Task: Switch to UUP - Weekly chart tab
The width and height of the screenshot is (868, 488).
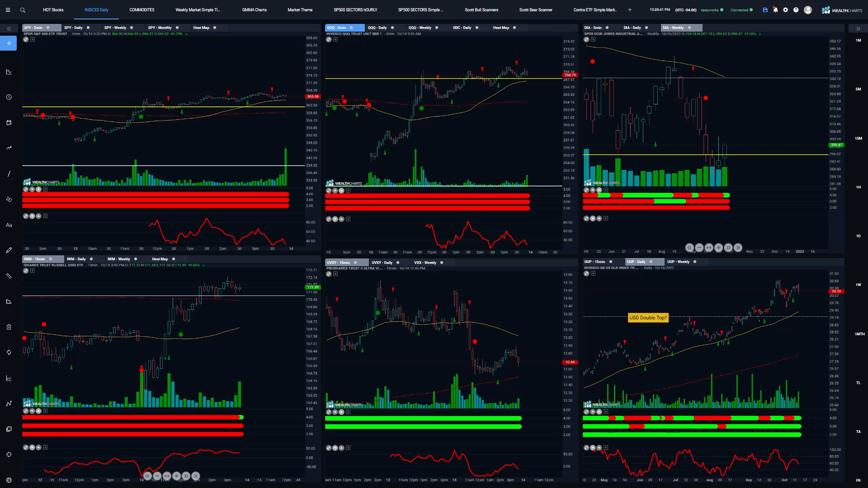Action: click(x=678, y=262)
